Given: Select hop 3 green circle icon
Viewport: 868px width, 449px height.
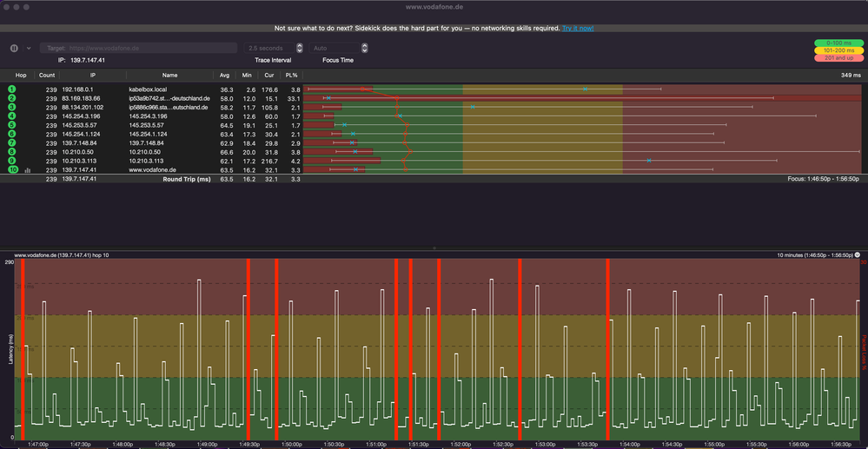Looking at the screenshot, I should pyautogui.click(x=12, y=107).
